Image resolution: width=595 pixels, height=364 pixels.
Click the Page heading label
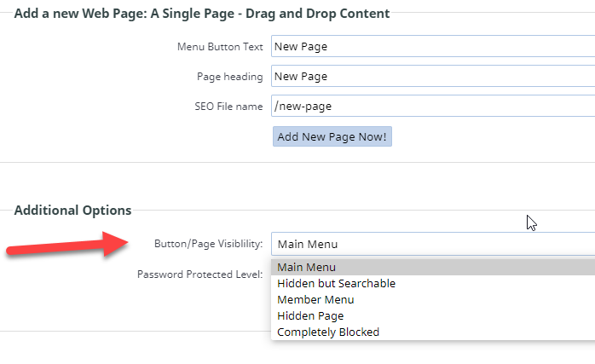coord(230,77)
